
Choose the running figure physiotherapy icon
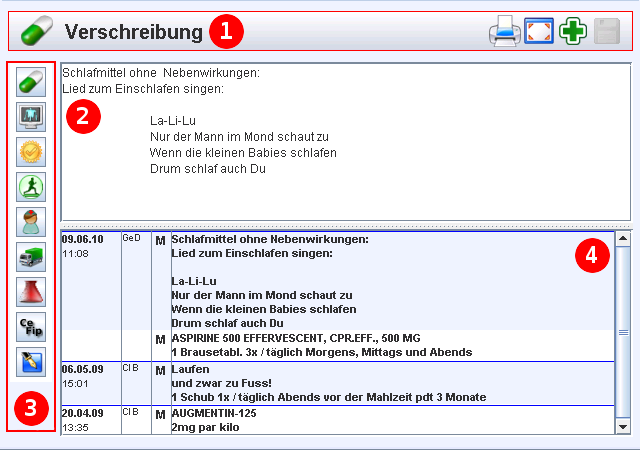(x=31, y=187)
